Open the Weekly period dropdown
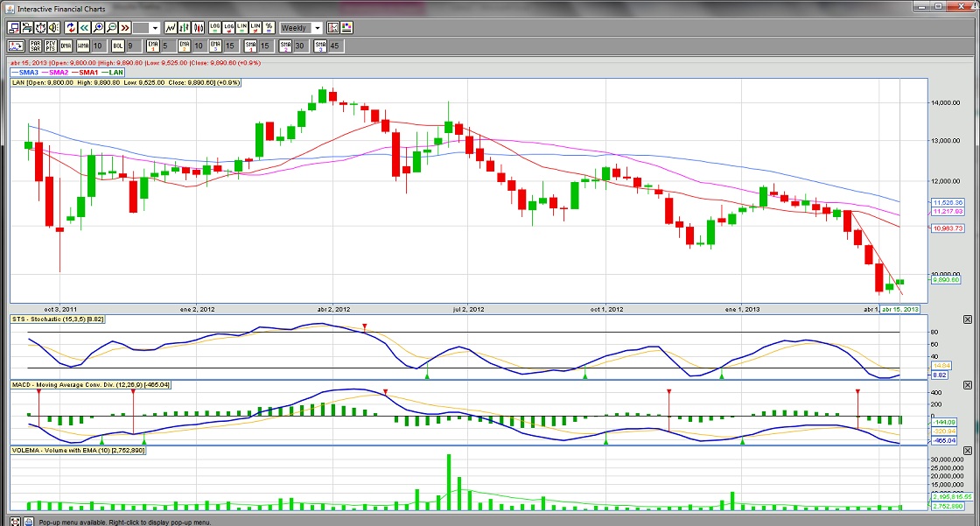This screenshot has width=980, height=526. (x=301, y=28)
